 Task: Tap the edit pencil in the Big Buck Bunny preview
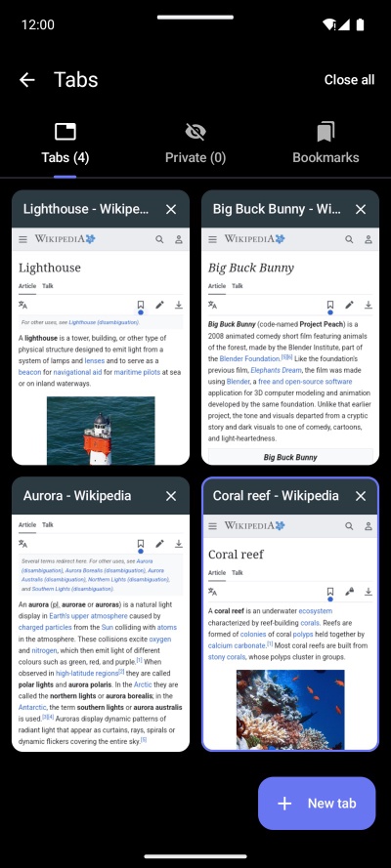coord(349,305)
